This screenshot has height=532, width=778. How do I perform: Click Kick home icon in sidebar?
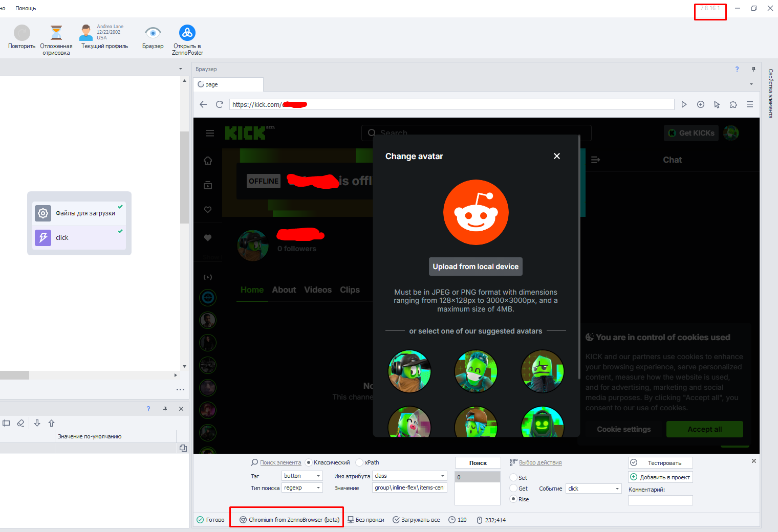coord(208,161)
